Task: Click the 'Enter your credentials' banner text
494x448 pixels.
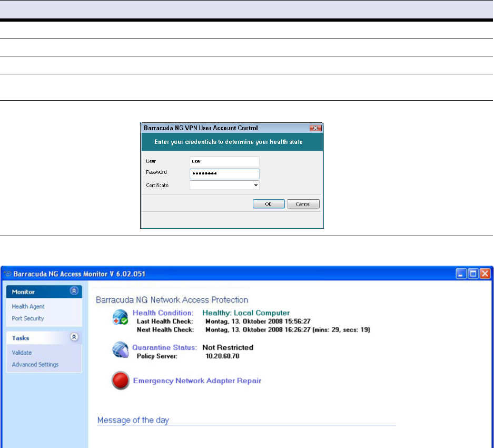Action: click(x=229, y=142)
